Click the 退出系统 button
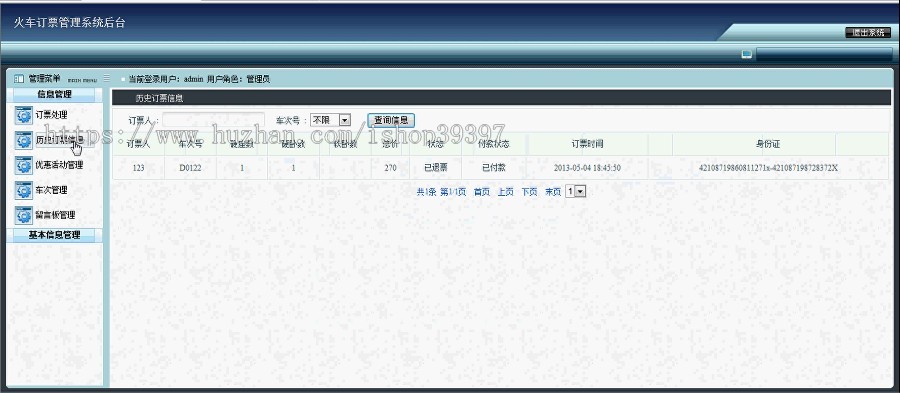The height and width of the screenshot is (393, 900). coord(868,33)
